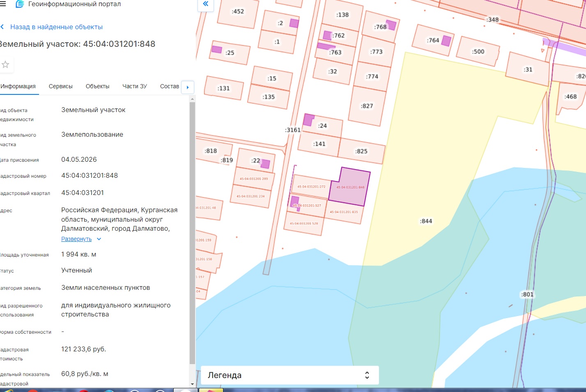Select parcel 45:04:031201:272 on the map
Viewport: 586px width, 392px height.
click(x=311, y=187)
